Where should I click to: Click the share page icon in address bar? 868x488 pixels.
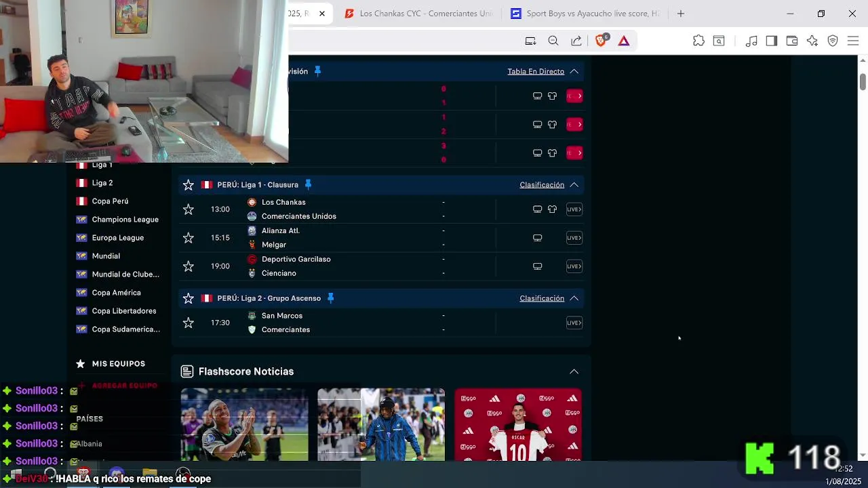tap(576, 41)
